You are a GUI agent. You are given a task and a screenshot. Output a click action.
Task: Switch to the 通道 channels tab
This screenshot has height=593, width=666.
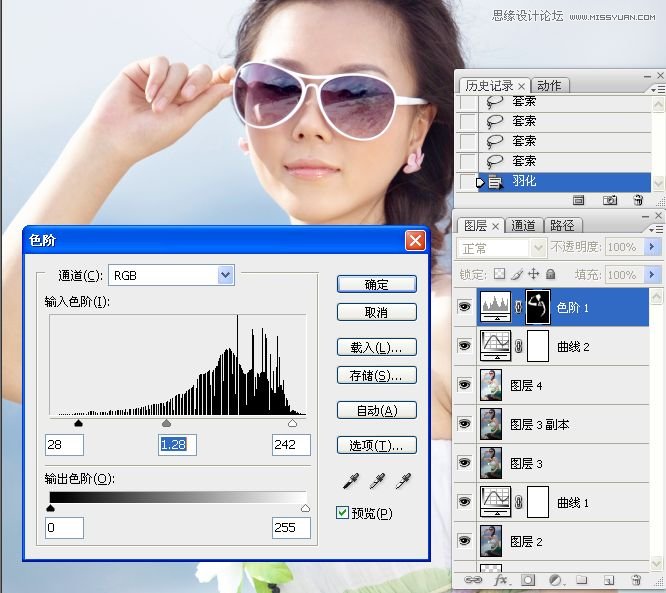click(524, 226)
